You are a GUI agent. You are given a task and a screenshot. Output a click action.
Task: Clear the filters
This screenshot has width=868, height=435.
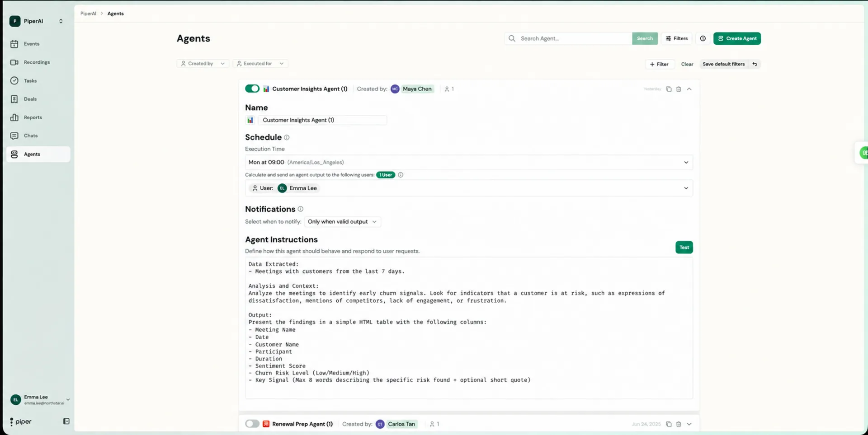pyautogui.click(x=687, y=64)
